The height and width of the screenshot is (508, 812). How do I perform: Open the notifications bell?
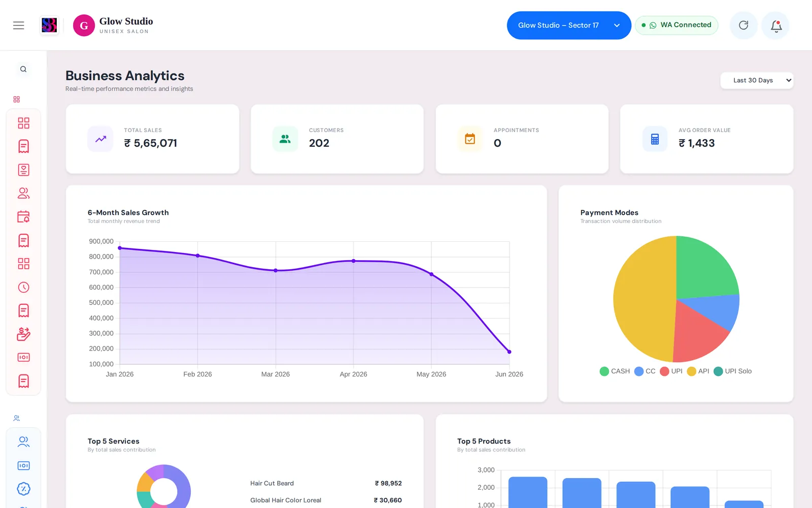coord(775,25)
